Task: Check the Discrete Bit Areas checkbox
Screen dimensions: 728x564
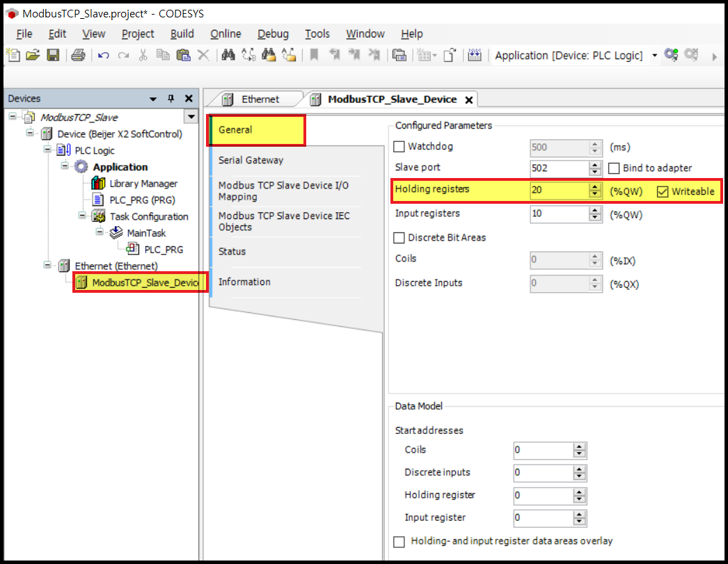Action: coord(399,237)
